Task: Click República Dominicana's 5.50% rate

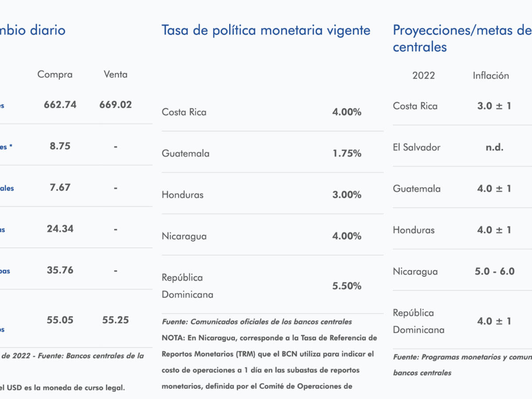Action: pyautogui.click(x=347, y=286)
